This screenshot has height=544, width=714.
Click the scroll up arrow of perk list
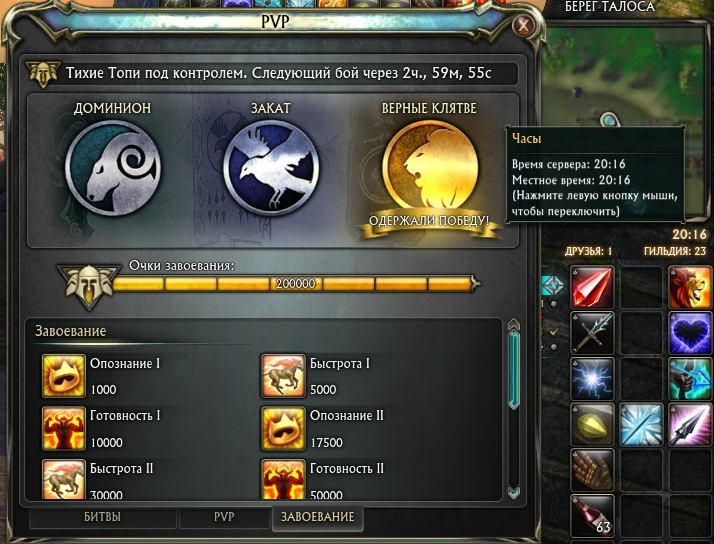point(514,324)
